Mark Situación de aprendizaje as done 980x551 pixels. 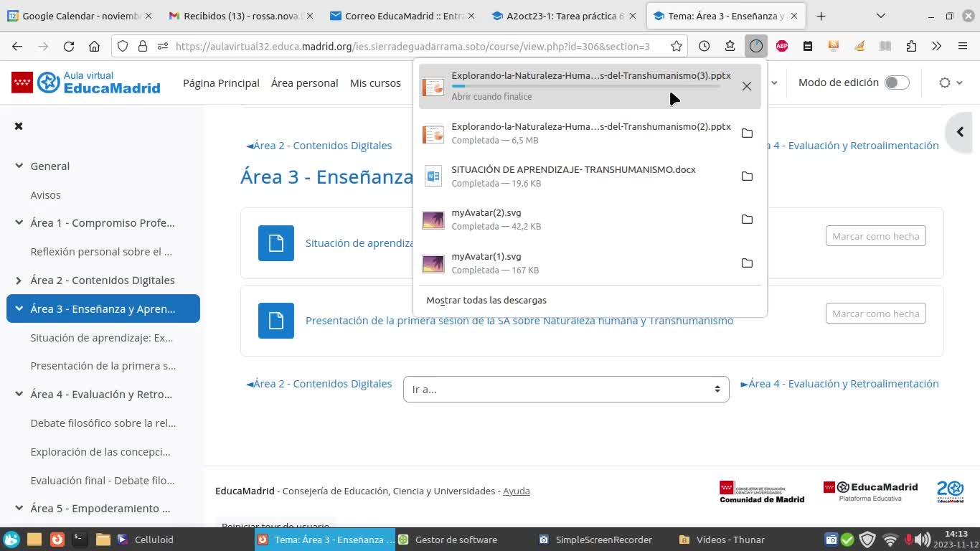pyautogui.click(x=875, y=236)
